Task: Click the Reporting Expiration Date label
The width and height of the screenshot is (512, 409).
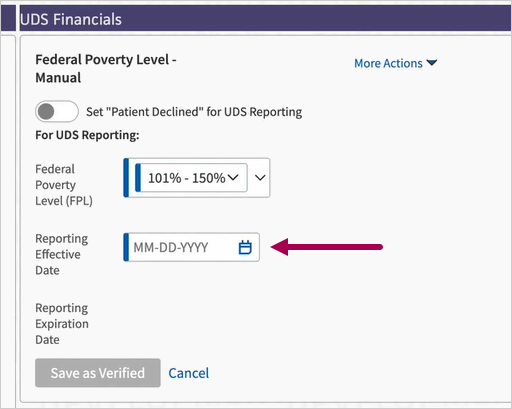Action: coord(62,324)
